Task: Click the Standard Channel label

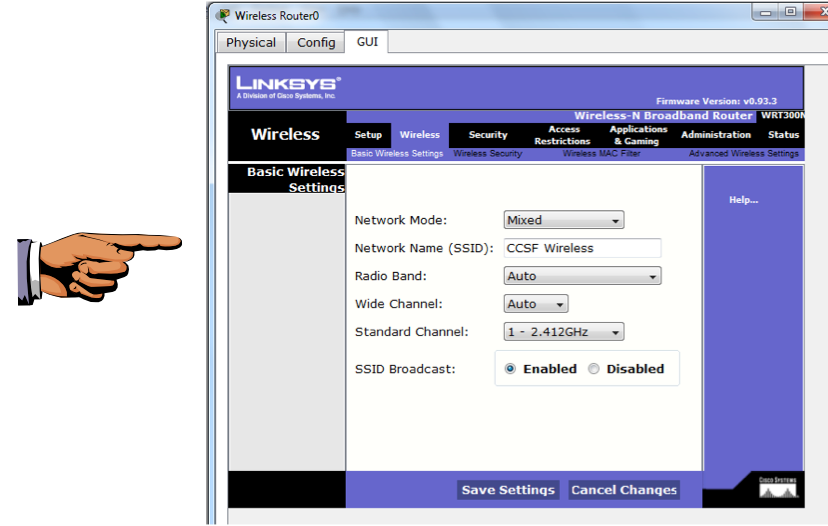Action: 411,332
